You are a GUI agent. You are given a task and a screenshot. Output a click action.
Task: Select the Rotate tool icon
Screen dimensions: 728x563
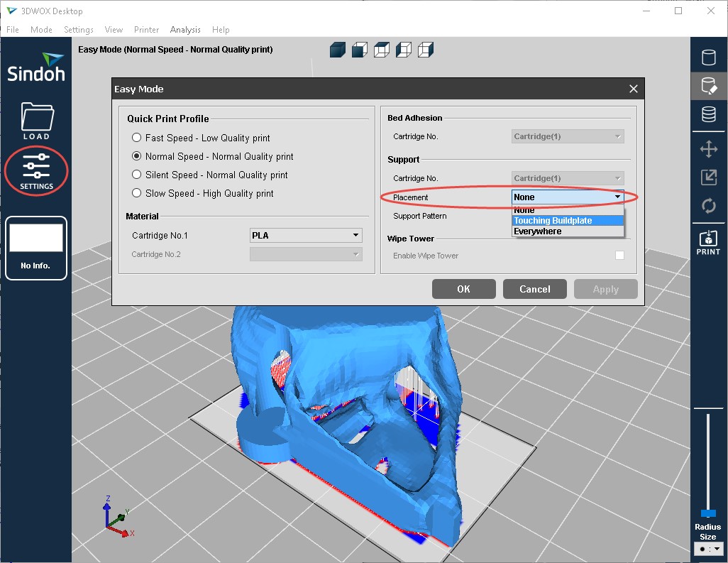(709, 205)
